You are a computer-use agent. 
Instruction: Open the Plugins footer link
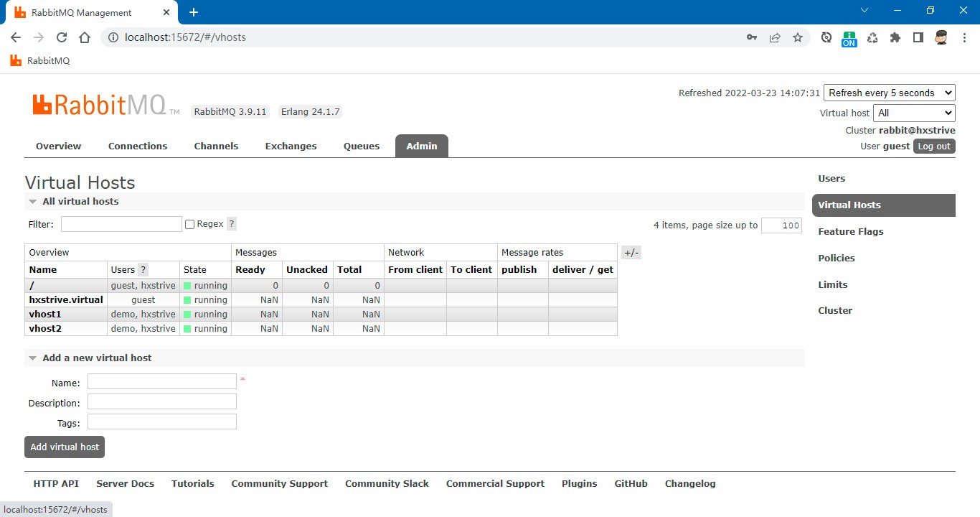[x=580, y=484]
